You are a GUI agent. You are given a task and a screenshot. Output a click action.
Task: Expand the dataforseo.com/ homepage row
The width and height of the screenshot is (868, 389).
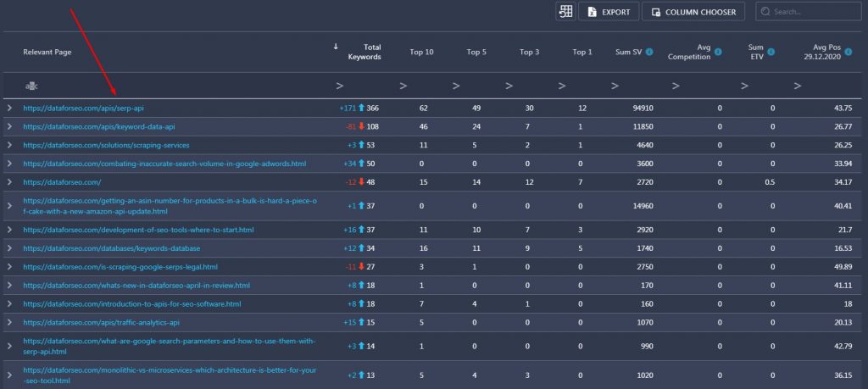tap(9, 182)
